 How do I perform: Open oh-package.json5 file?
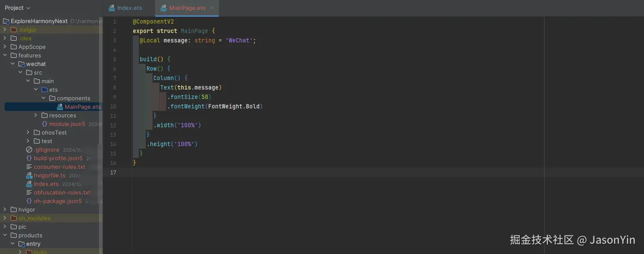(58, 201)
